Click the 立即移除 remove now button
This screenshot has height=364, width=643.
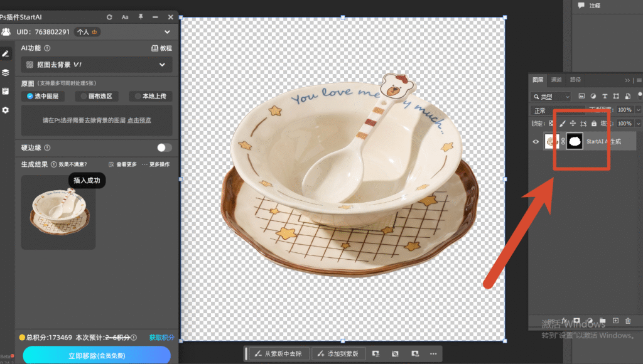point(97,355)
